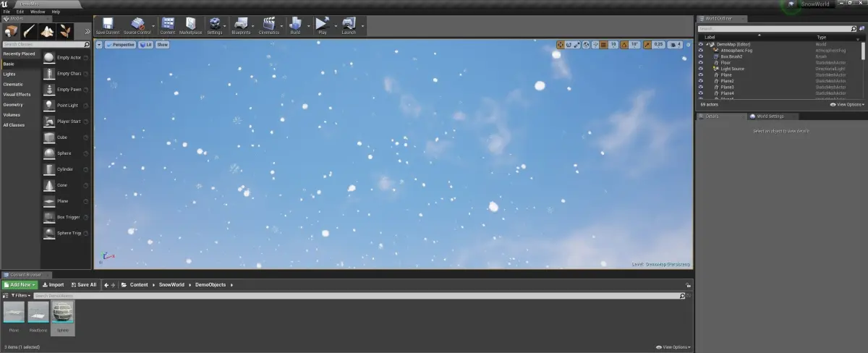Open the Perspective view mode dropdown
868x353 pixels.
pos(121,45)
